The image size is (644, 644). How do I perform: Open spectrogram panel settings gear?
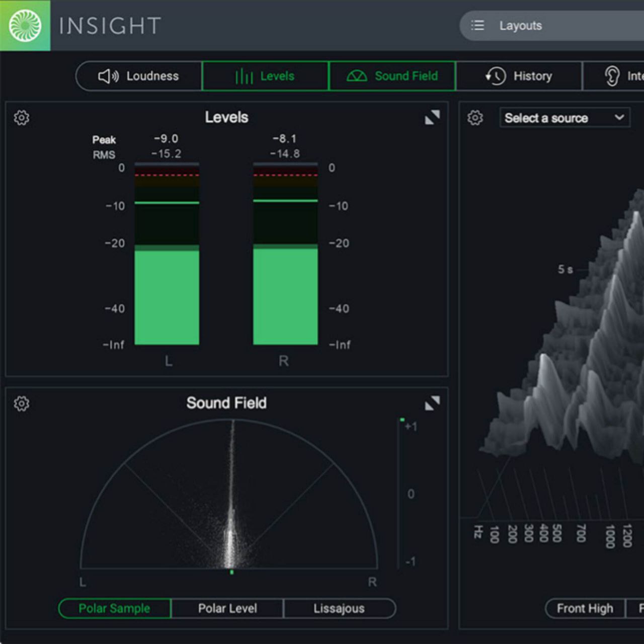pyautogui.click(x=475, y=118)
